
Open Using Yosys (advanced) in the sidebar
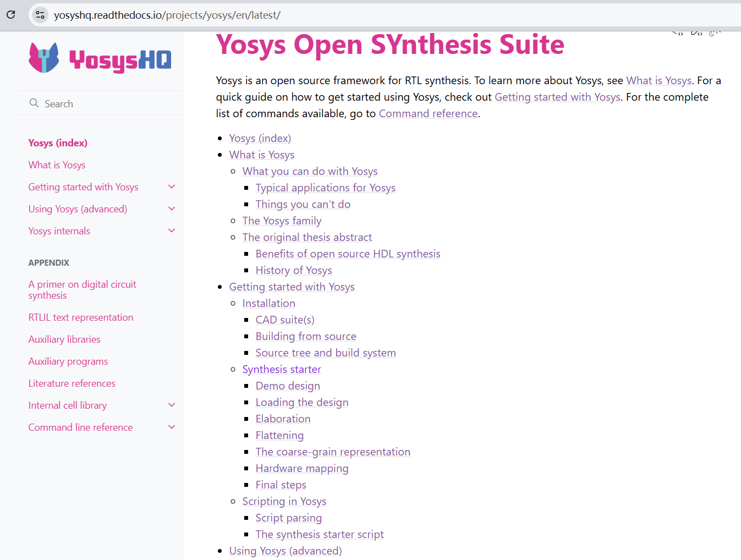click(x=78, y=209)
